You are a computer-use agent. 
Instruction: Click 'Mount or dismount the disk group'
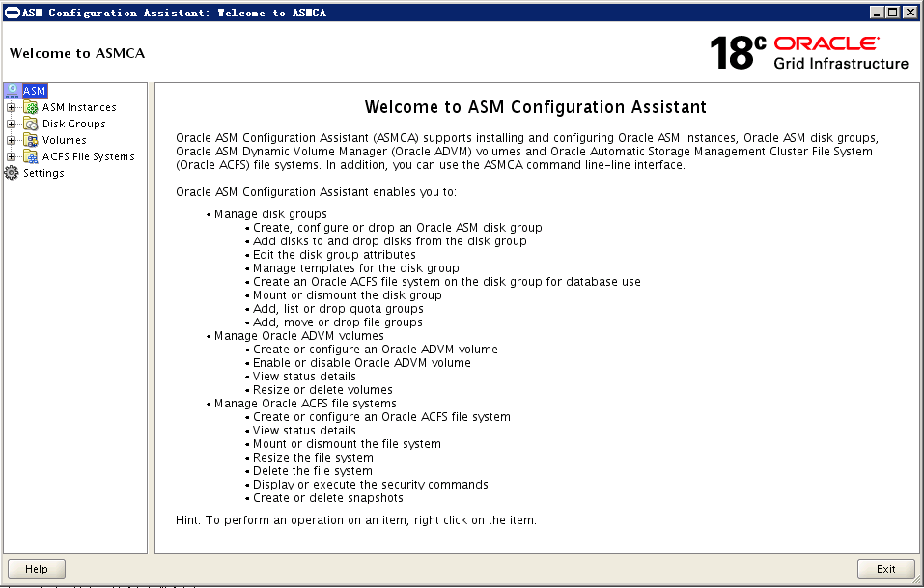pos(347,295)
